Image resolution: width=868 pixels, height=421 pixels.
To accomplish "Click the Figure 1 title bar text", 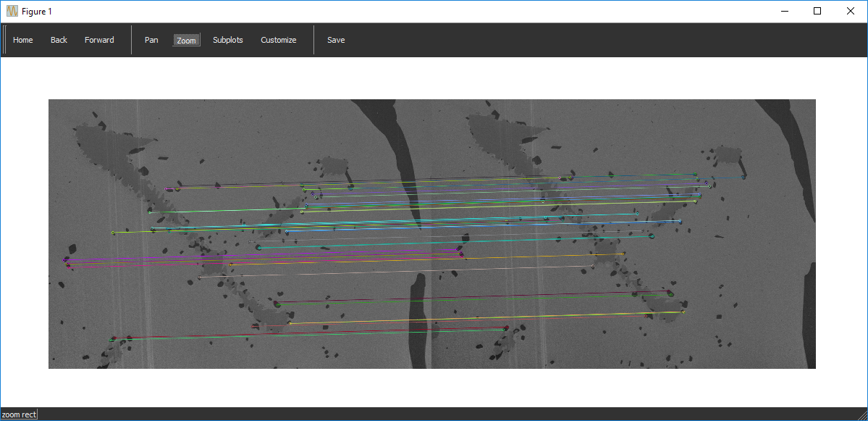I will (37, 12).
